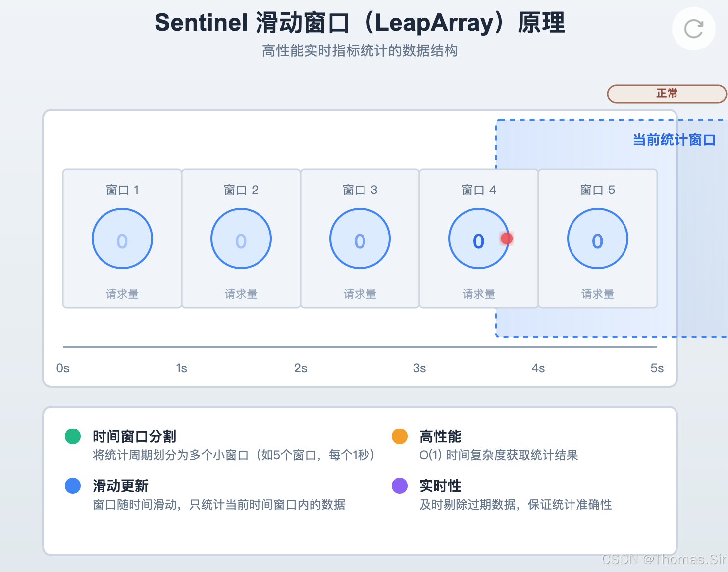Click the green dot beside 时间窗口分割
Image resolution: width=728 pixels, height=572 pixels.
73,436
